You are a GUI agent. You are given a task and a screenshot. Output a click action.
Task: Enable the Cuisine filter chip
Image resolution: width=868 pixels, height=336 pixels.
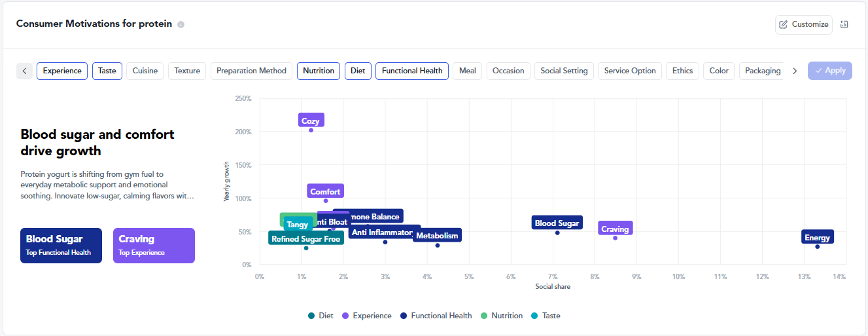145,71
